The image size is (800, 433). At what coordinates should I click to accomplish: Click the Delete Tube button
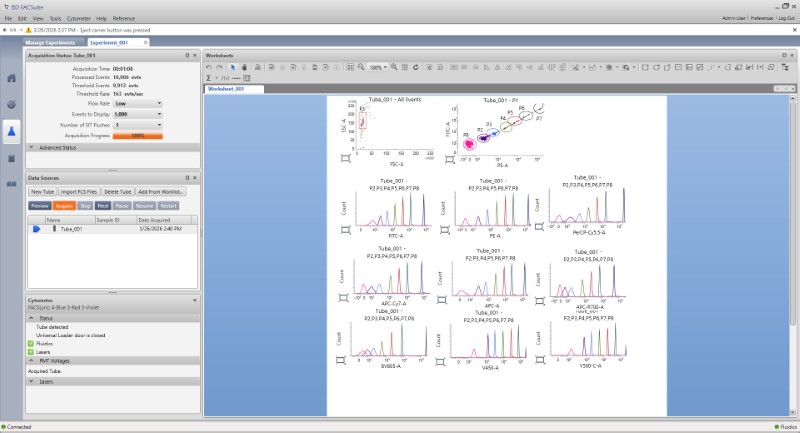pos(118,192)
